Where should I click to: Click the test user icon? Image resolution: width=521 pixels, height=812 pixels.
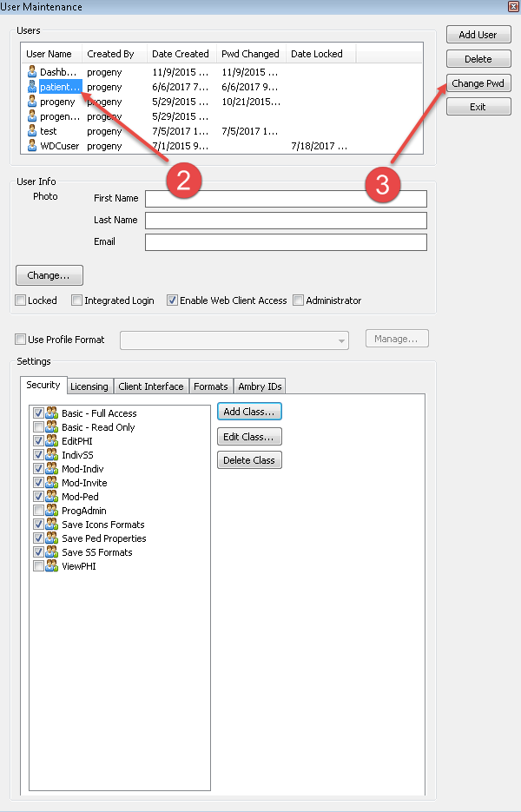tap(32, 130)
